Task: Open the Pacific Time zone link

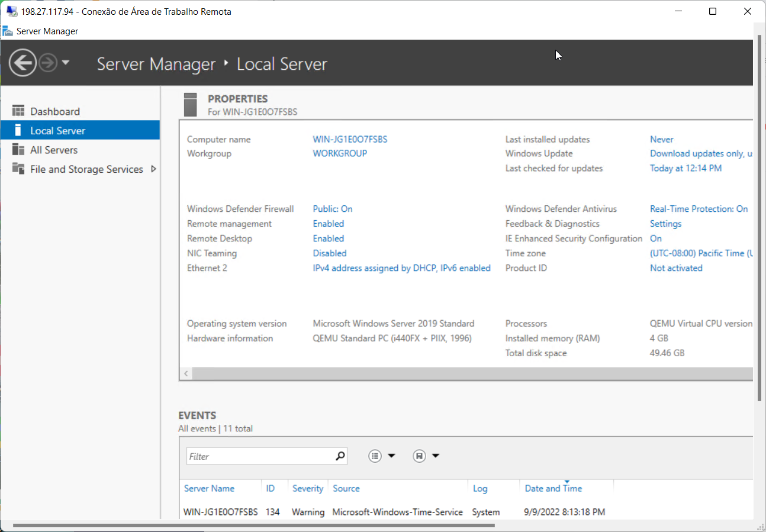Action: (x=701, y=253)
